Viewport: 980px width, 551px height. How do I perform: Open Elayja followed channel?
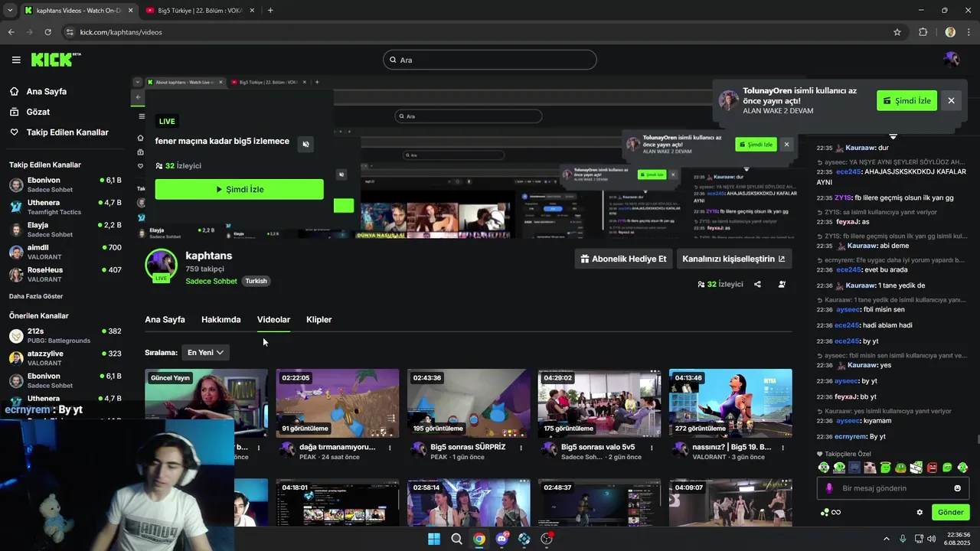pos(65,230)
